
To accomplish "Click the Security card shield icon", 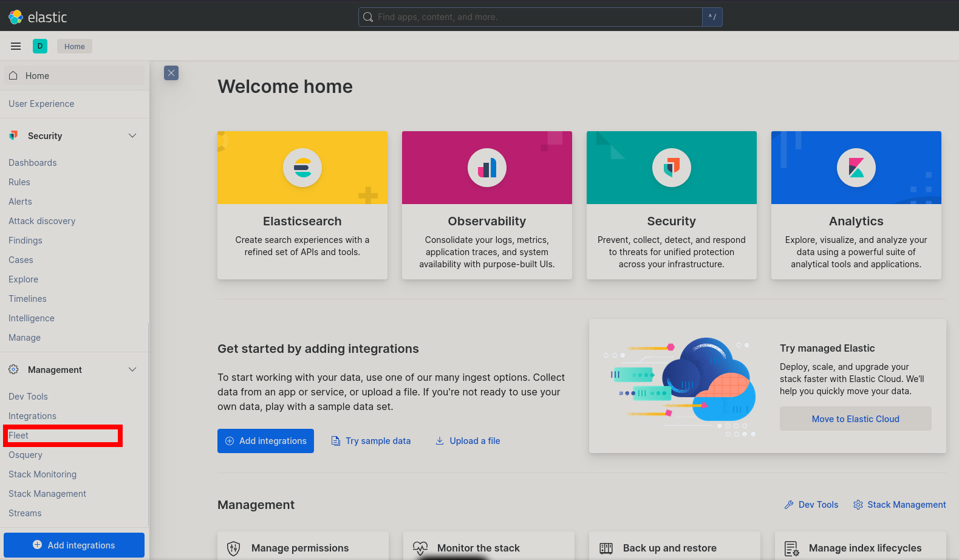I will [x=672, y=168].
